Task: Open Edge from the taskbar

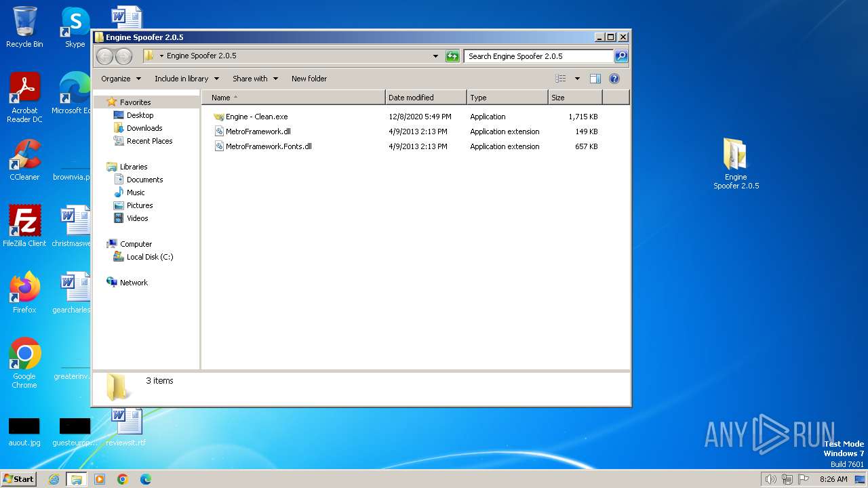Action: pos(145,479)
